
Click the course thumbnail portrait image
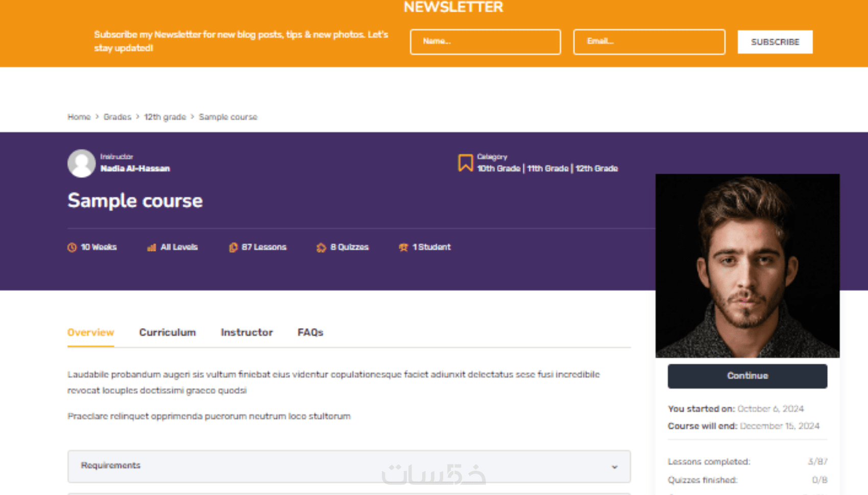coord(748,266)
